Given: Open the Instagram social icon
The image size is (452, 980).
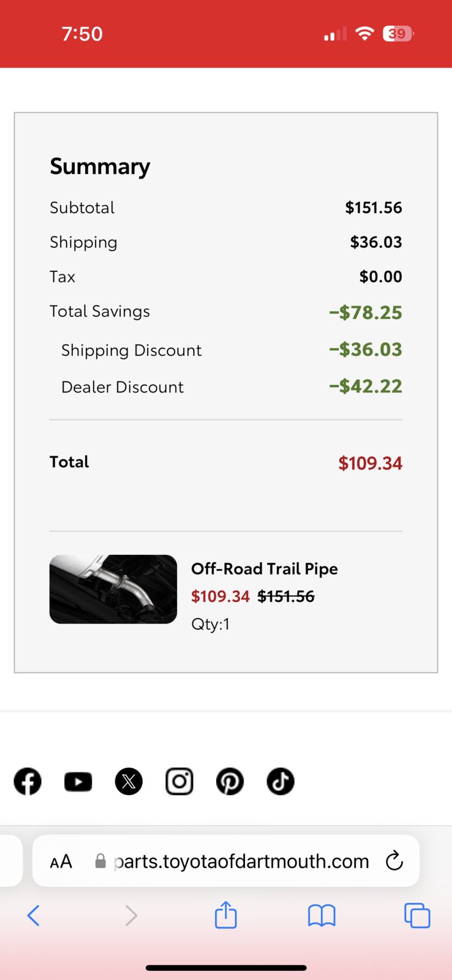Looking at the screenshot, I should click(x=179, y=782).
